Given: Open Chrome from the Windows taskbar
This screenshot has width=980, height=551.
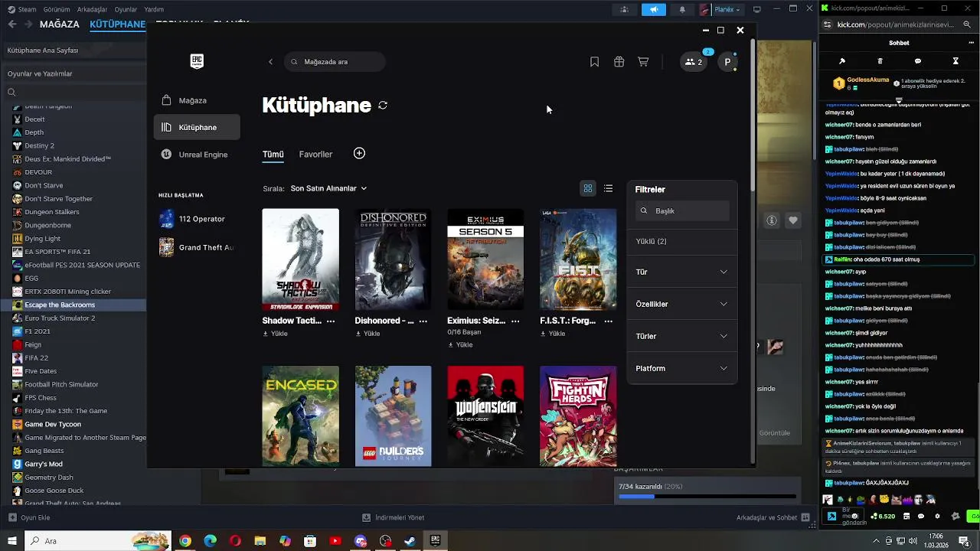Looking at the screenshot, I should pyautogui.click(x=185, y=540).
